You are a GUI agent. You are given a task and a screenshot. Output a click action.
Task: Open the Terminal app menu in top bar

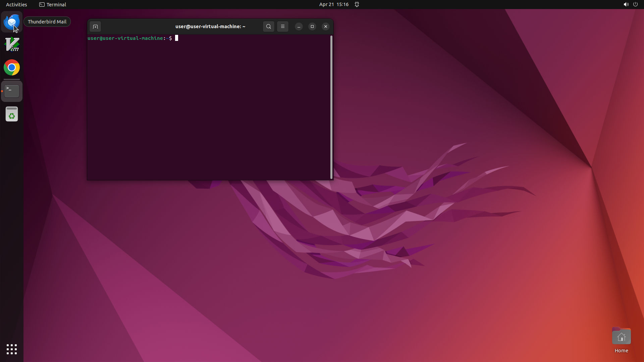pos(53,4)
